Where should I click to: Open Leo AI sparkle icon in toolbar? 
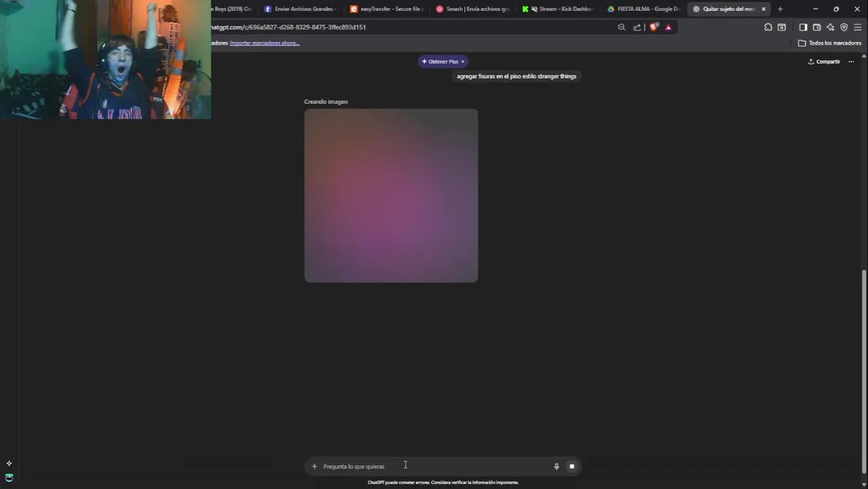pos(830,27)
